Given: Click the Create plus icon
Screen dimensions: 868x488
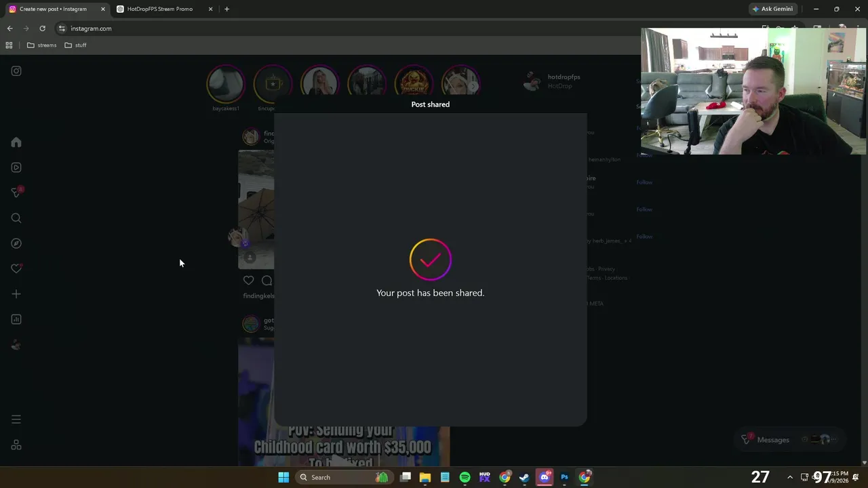Looking at the screenshot, I should (16, 294).
